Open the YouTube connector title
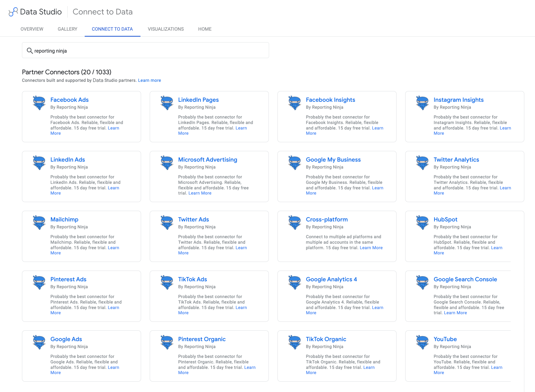 [x=445, y=339]
